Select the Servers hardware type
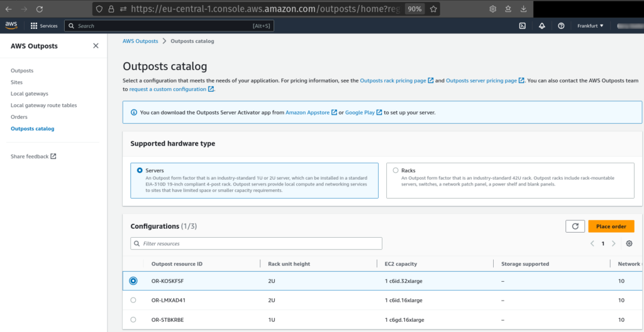The width and height of the screenshot is (644, 332). pyautogui.click(x=140, y=170)
